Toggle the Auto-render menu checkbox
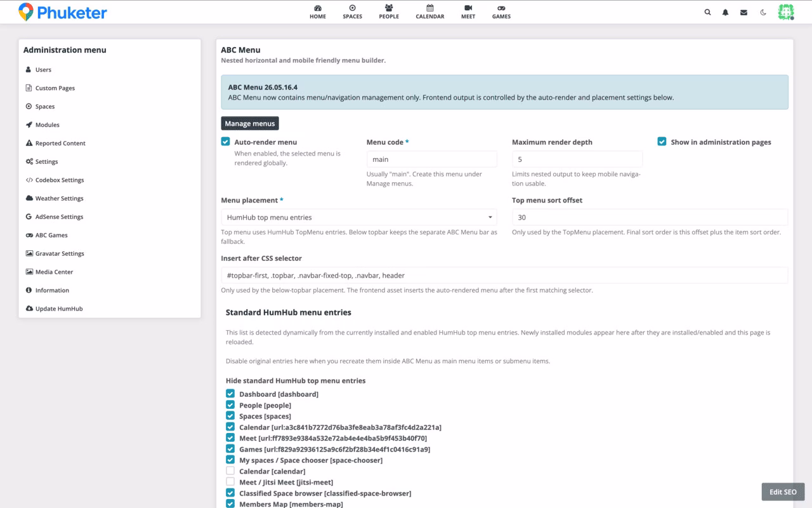This screenshot has width=812, height=508. [225, 142]
